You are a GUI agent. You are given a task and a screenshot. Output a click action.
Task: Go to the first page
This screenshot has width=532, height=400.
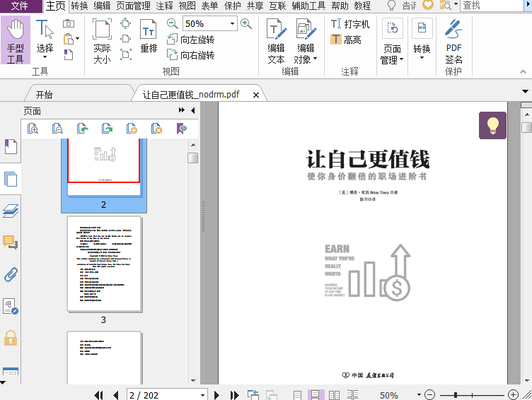[98, 395]
